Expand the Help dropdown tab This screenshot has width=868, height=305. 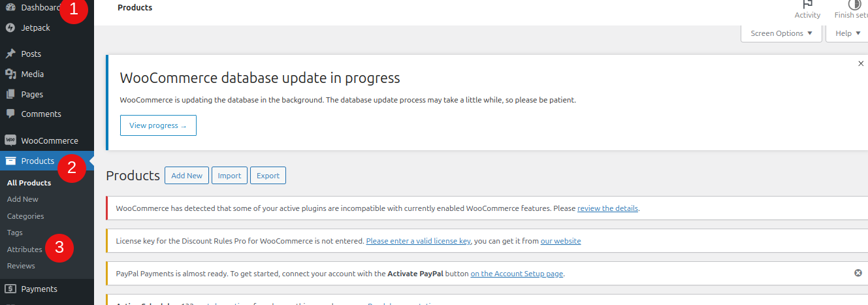click(x=847, y=33)
